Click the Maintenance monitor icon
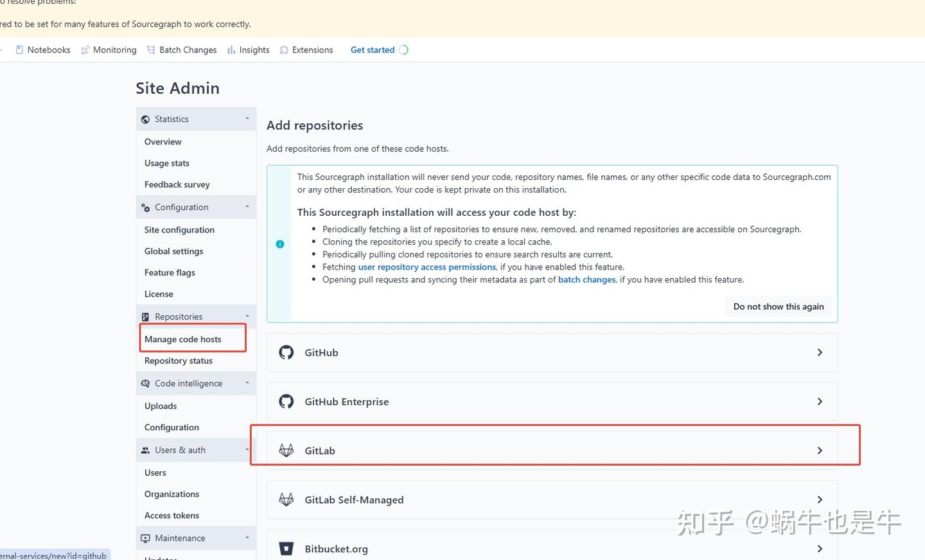 pos(146,538)
